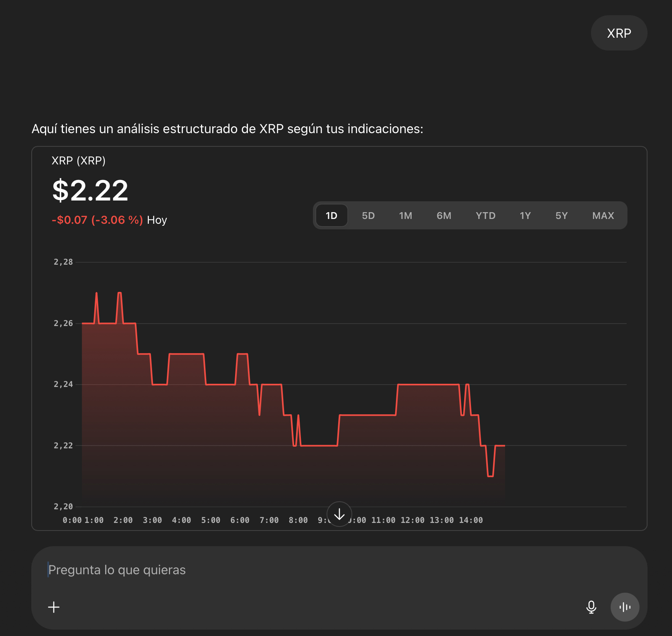Click the 2,28 axis label

tap(63, 262)
